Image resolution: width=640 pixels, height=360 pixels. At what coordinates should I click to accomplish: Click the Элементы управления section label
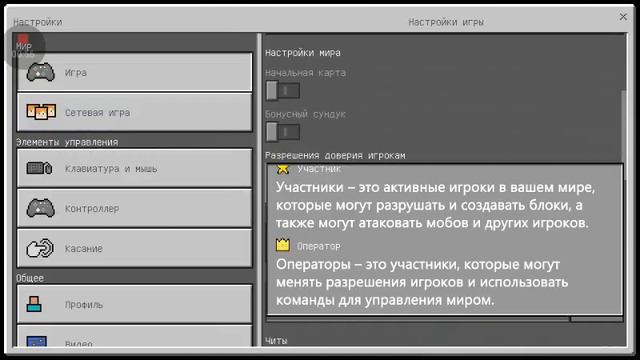tap(67, 142)
